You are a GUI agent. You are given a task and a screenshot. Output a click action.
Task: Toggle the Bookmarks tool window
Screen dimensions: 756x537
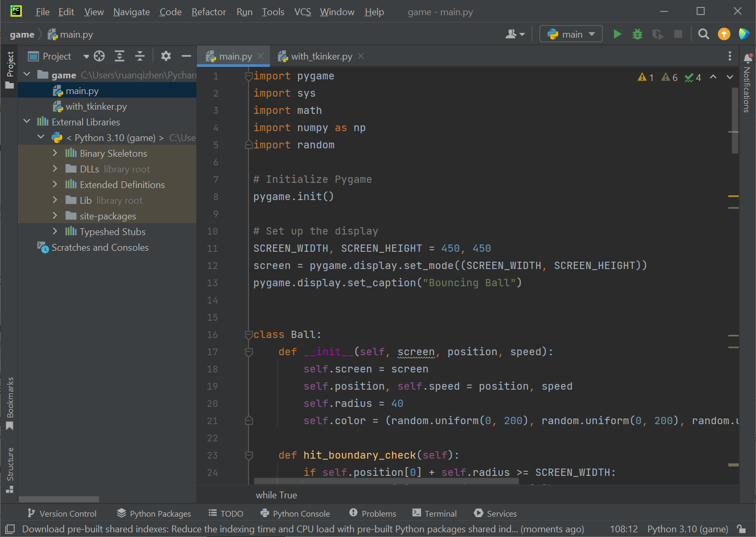(x=9, y=402)
